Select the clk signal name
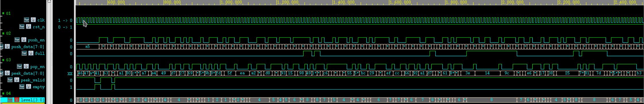This screenshot has width=644, height=104. point(41,20)
